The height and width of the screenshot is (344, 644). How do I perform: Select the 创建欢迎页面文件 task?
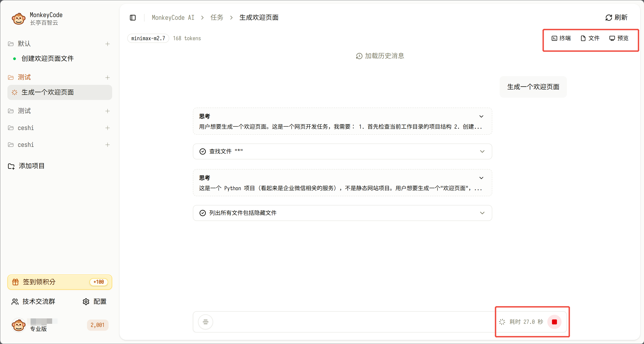(x=47, y=58)
